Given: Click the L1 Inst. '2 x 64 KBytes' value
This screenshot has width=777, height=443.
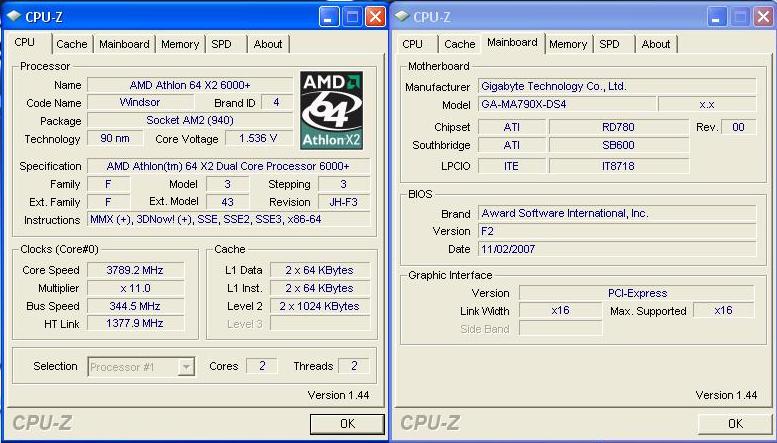Looking at the screenshot, I should tap(320, 288).
